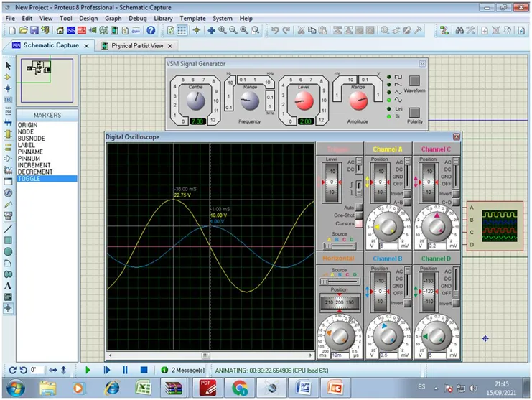Image resolution: width=532 pixels, height=400 pixels.
Task: Set Channel A coupling AC/DC/GND/OFF slider
Action: pyautogui.click(x=407, y=172)
